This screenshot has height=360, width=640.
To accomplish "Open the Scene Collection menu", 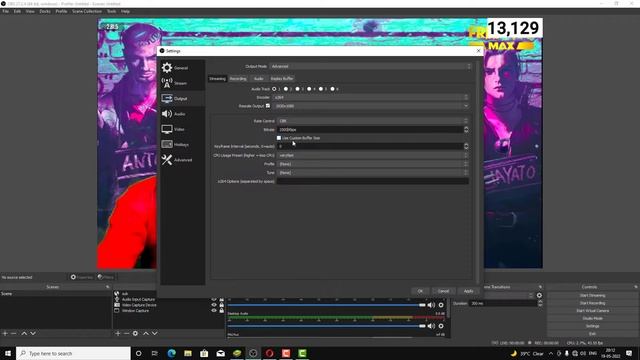I will coord(87,11).
